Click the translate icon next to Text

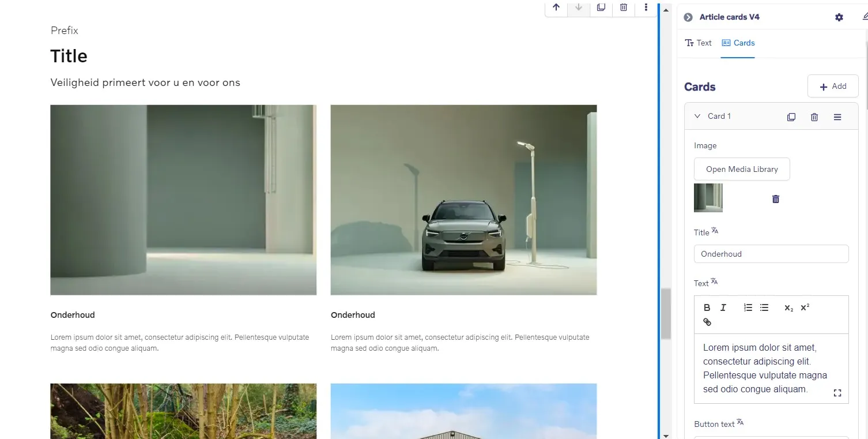714,282
